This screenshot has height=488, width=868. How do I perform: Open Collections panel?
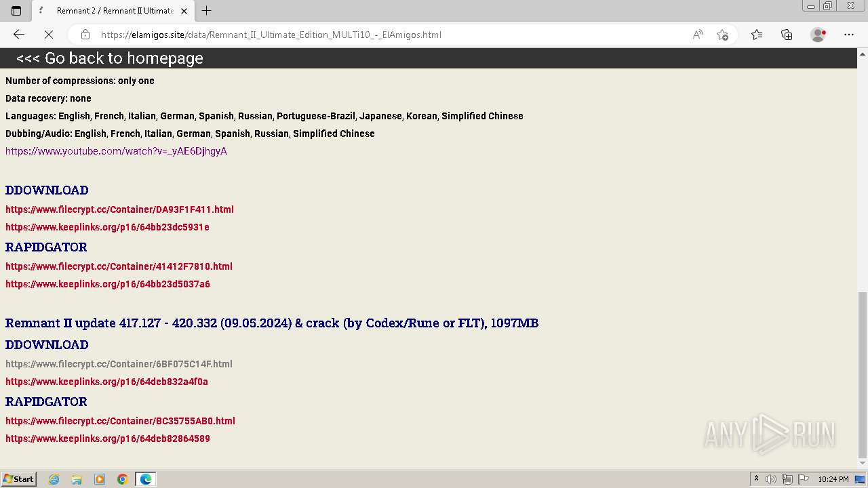[x=787, y=35]
